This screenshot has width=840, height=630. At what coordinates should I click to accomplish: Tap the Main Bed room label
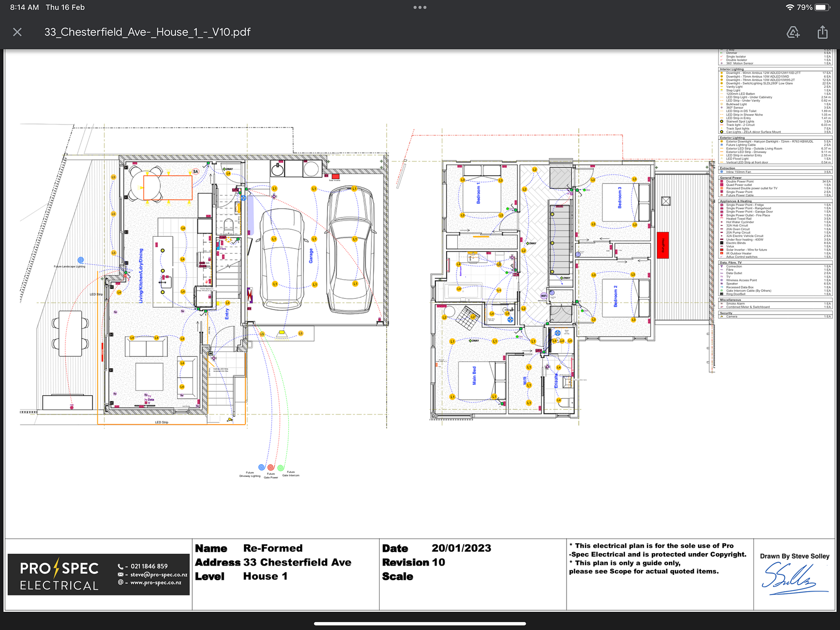(x=475, y=376)
